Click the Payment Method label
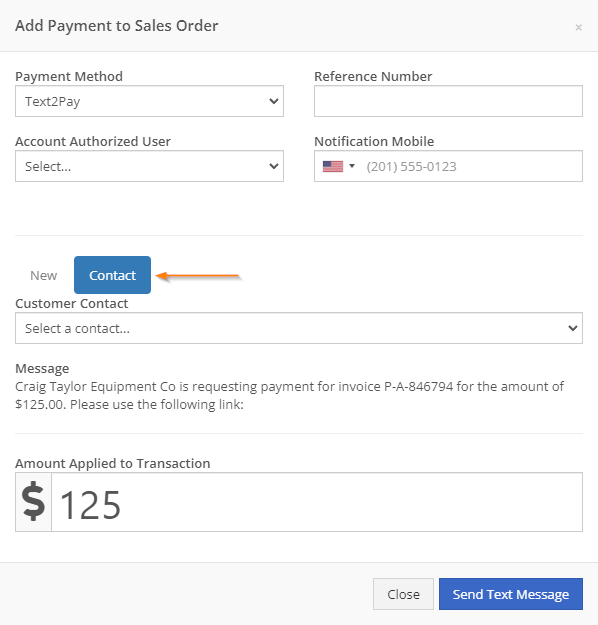 coord(69,76)
